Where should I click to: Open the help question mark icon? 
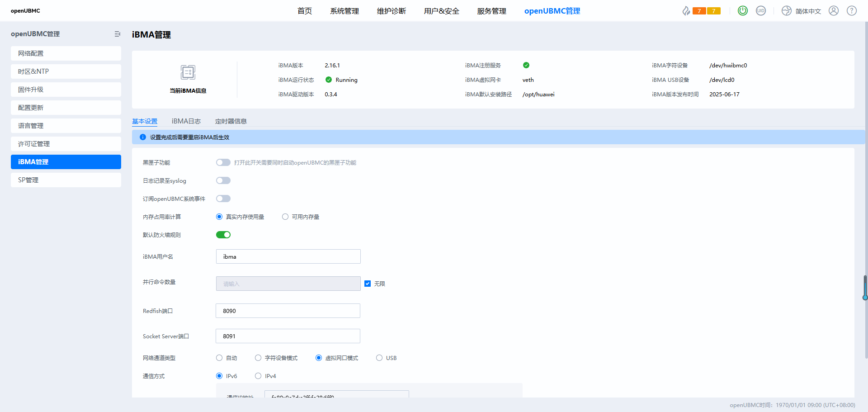(x=852, y=11)
